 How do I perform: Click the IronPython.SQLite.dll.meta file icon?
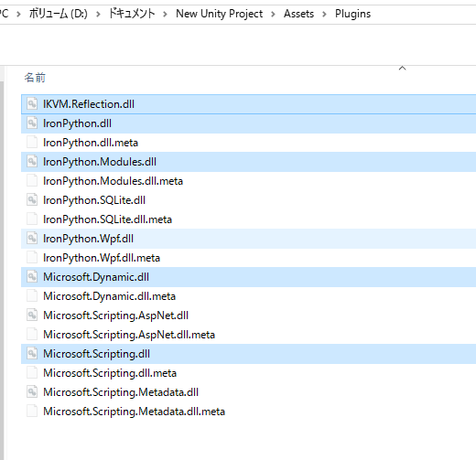pos(32,219)
